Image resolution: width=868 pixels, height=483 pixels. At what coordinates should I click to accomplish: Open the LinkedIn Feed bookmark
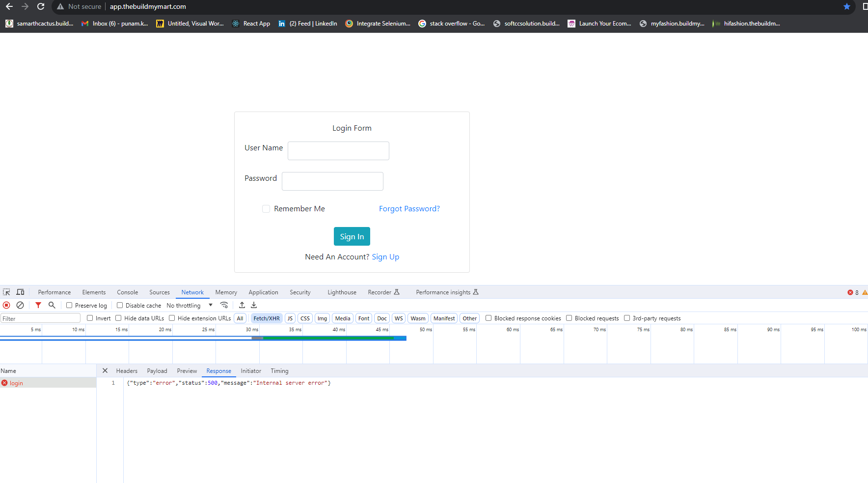(x=308, y=24)
